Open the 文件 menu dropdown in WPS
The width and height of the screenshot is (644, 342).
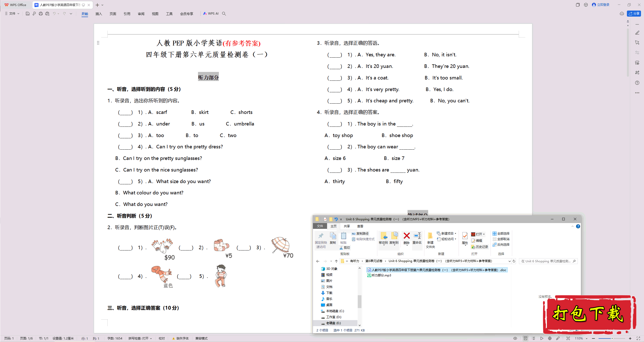pyautogui.click(x=12, y=14)
